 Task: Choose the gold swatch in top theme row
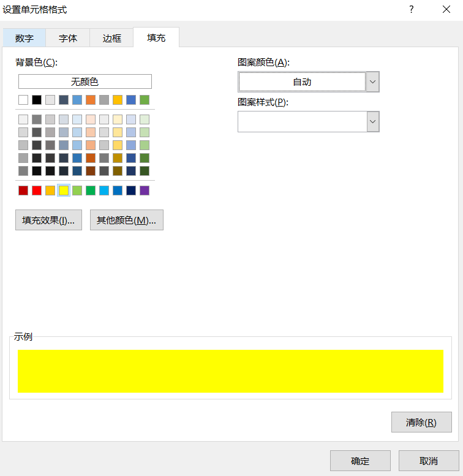(x=118, y=100)
